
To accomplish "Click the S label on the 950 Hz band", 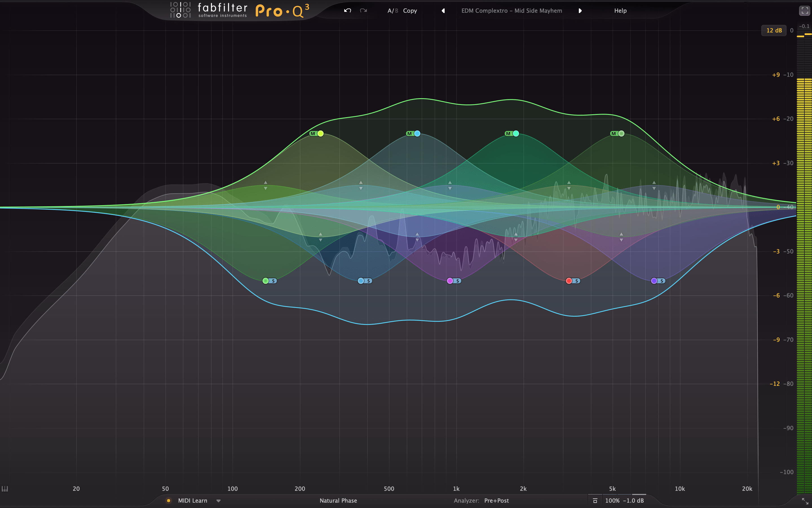I will [458, 281].
